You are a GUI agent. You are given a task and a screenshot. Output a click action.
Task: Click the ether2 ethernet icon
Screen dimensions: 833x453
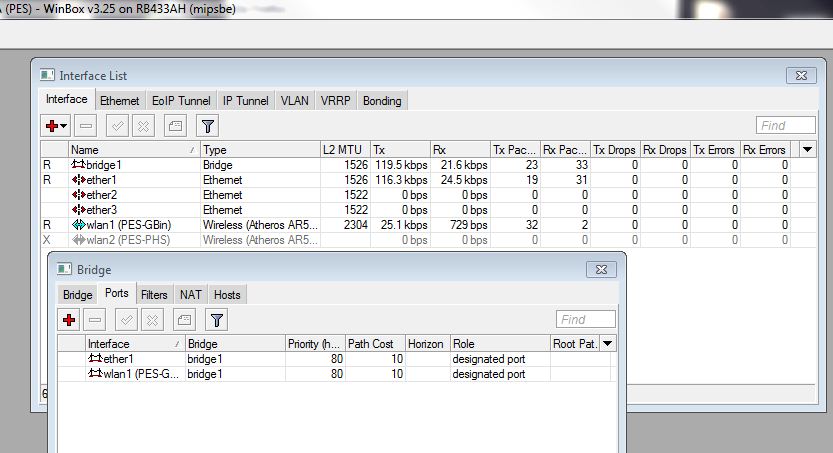click(x=79, y=194)
